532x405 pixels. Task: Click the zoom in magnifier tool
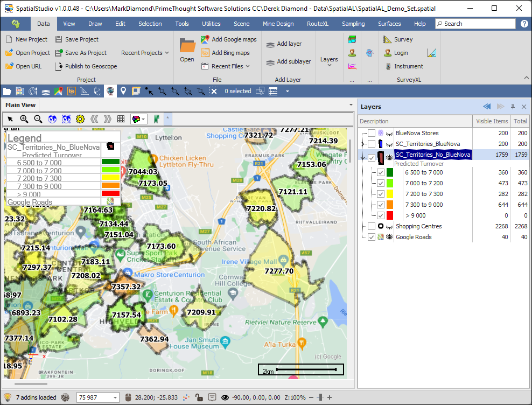pyautogui.click(x=24, y=119)
